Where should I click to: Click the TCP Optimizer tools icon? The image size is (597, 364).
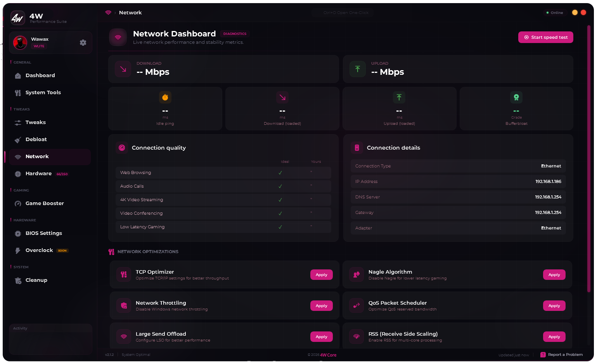pos(124,274)
